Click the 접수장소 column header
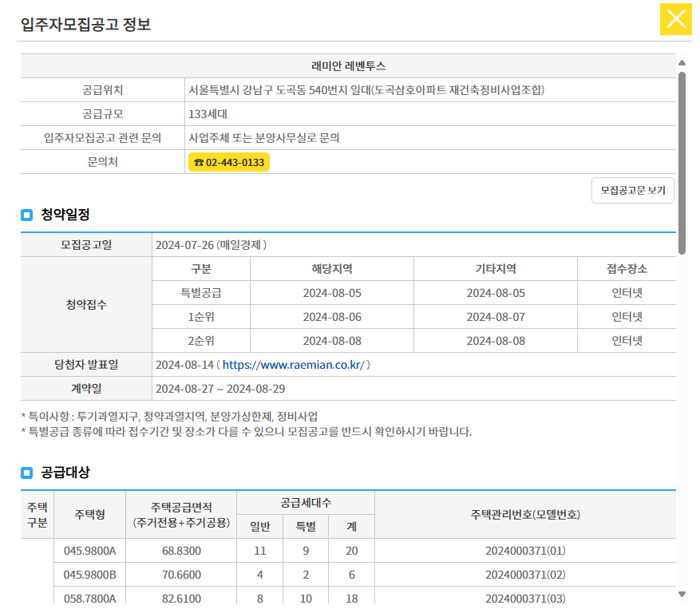This screenshot has height=613, width=700. pyautogui.click(x=627, y=269)
